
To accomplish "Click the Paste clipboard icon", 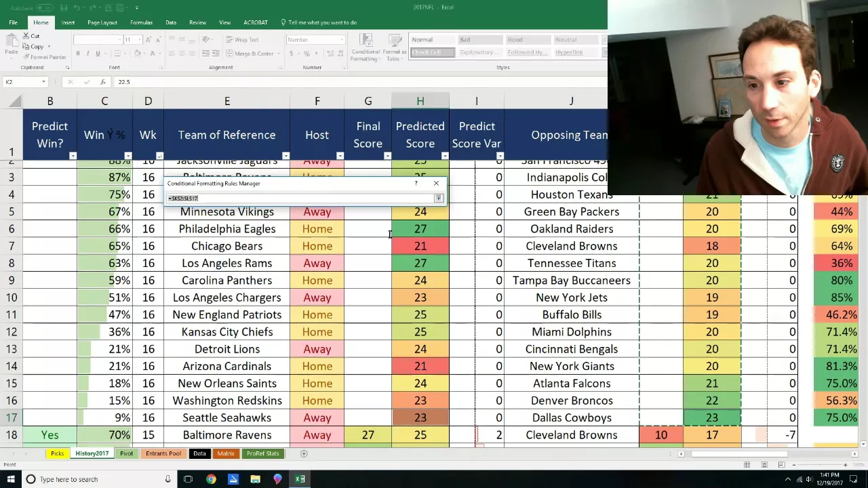I will [11, 41].
